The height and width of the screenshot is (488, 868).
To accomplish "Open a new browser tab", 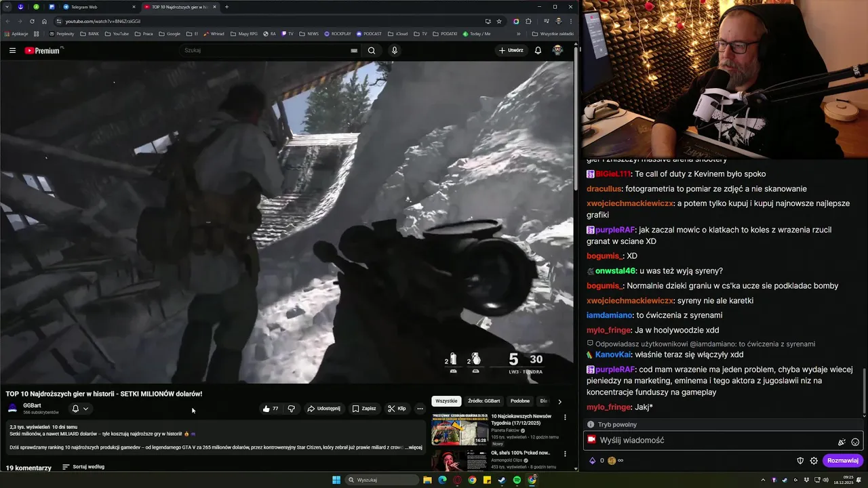I will pyautogui.click(x=226, y=7).
